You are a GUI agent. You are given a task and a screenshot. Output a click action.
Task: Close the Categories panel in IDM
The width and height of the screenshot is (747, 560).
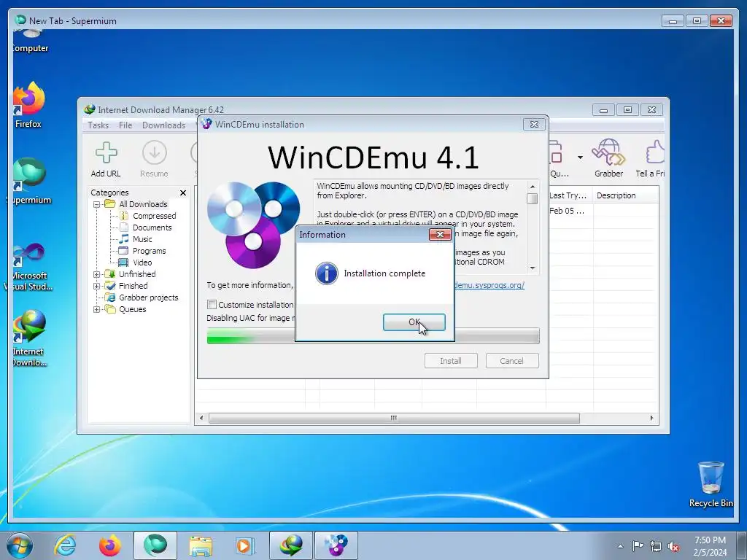183,192
